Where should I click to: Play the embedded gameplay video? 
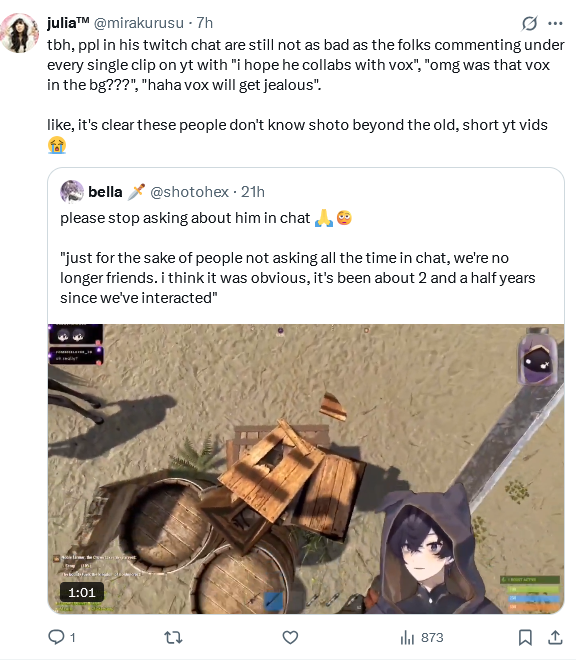pos(306,468)
